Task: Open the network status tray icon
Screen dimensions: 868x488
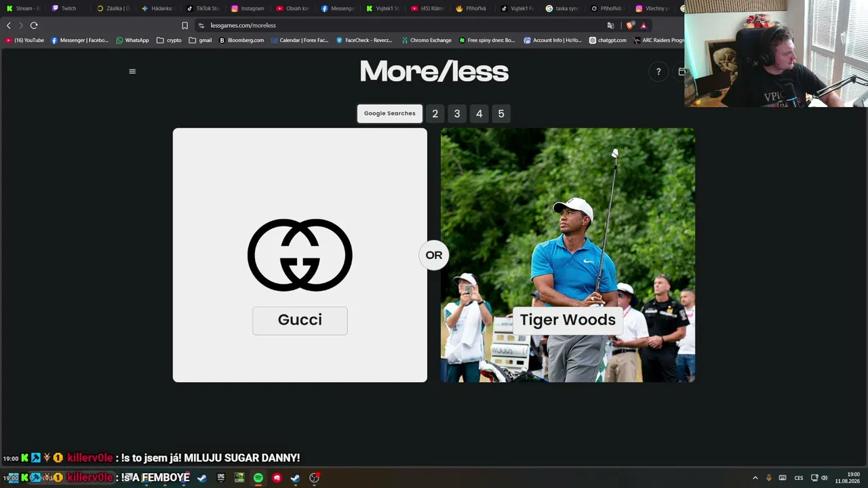Action: tap(814, 478)
